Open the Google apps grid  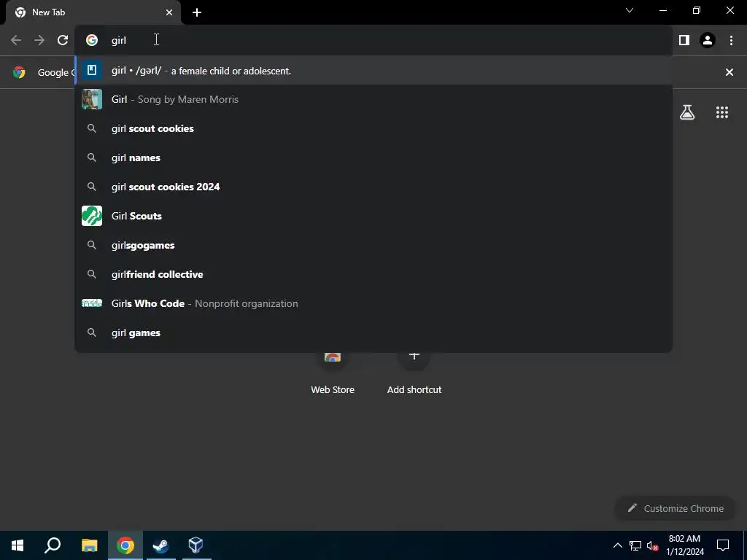721,112
